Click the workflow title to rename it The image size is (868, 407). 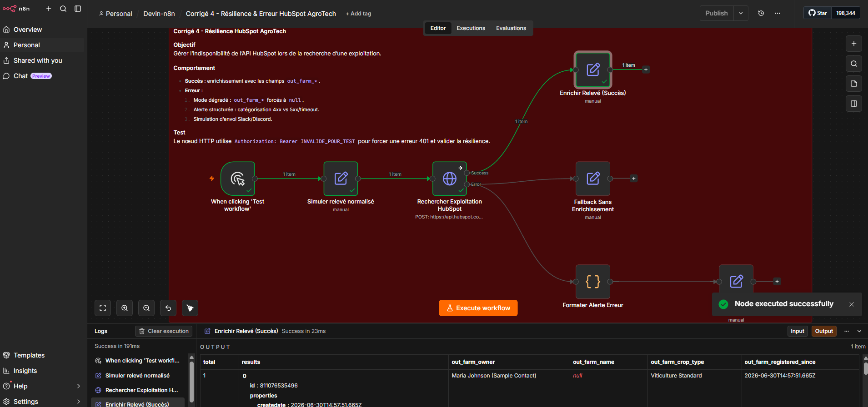(x=261, y=14)
